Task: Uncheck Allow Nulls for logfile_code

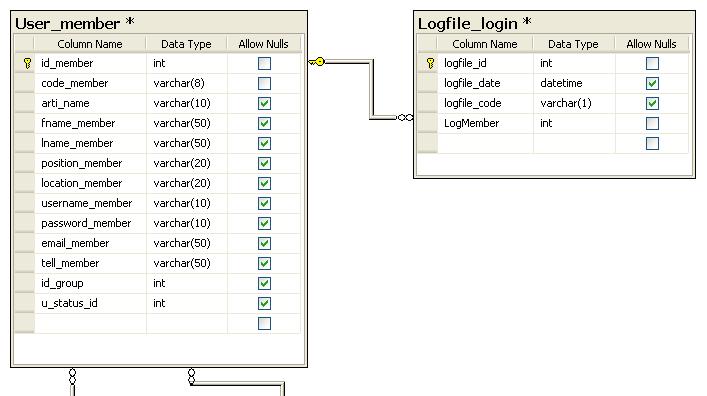Action: [x=652, y=103]
